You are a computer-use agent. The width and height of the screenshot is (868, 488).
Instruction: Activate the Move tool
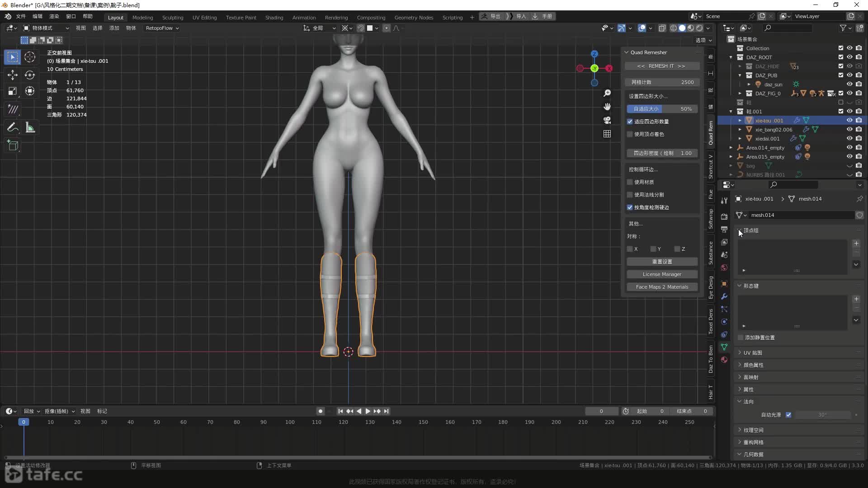(x=13, y=75)
